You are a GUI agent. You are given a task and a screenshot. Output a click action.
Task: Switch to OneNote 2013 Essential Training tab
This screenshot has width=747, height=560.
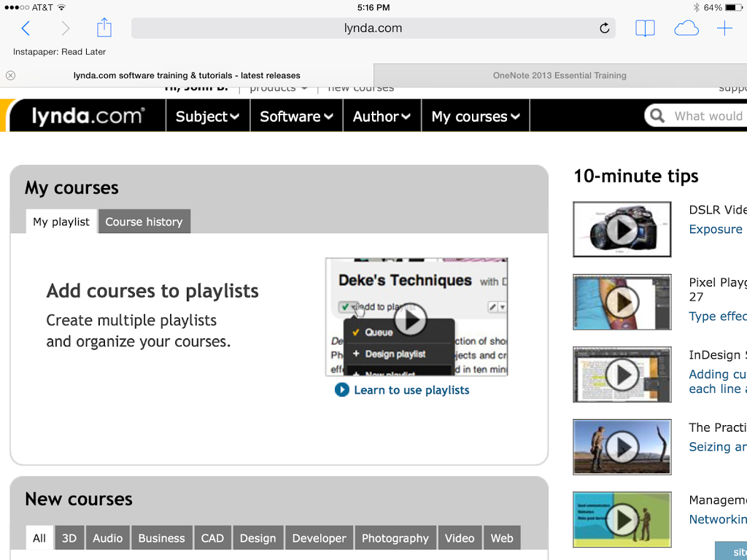560,75
